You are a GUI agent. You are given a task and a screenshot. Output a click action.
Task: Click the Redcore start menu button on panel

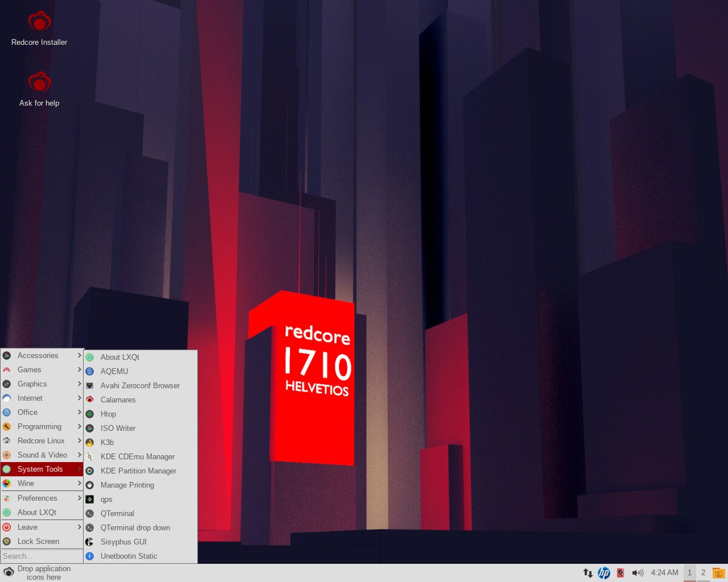[8, 572]
